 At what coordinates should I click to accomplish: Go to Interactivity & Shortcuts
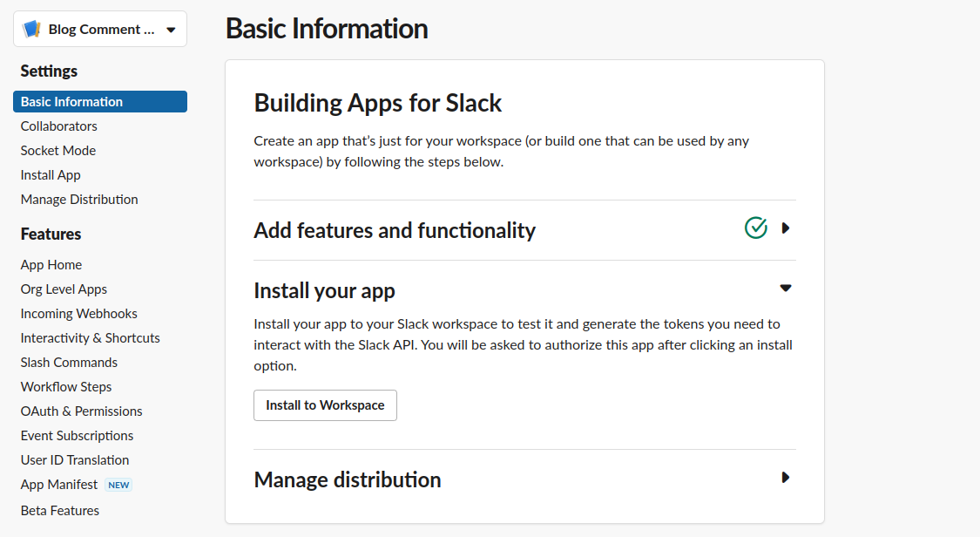(x=90, y=337)
